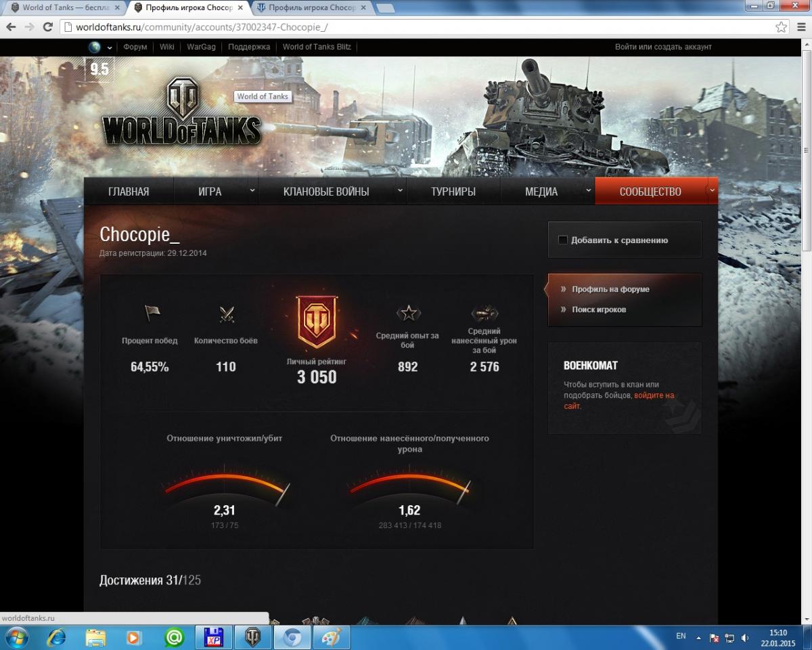The image size is (812, 650).
Task: Open the КЛАНОВЫЕ ВОЙНЫ menu item
Action: pos(326,192)
